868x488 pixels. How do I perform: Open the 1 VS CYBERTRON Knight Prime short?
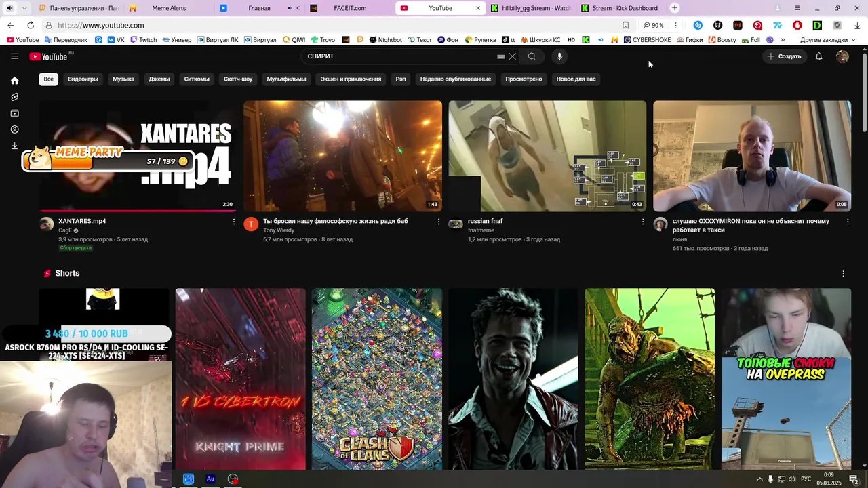241,379
